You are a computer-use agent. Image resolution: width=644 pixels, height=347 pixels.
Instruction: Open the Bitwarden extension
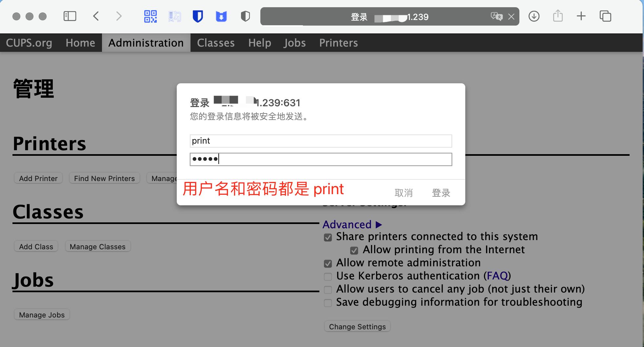(x=198, y=16)
